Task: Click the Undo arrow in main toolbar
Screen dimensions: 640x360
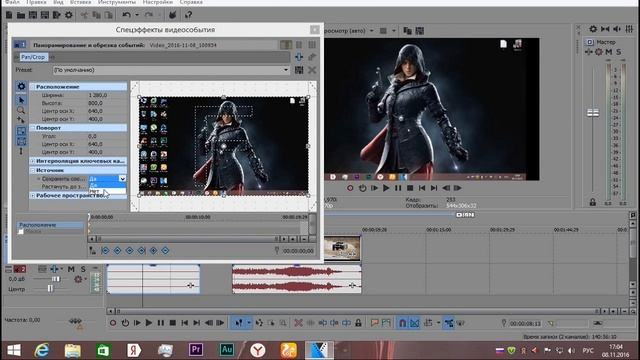Action: [x=127, y=15]
